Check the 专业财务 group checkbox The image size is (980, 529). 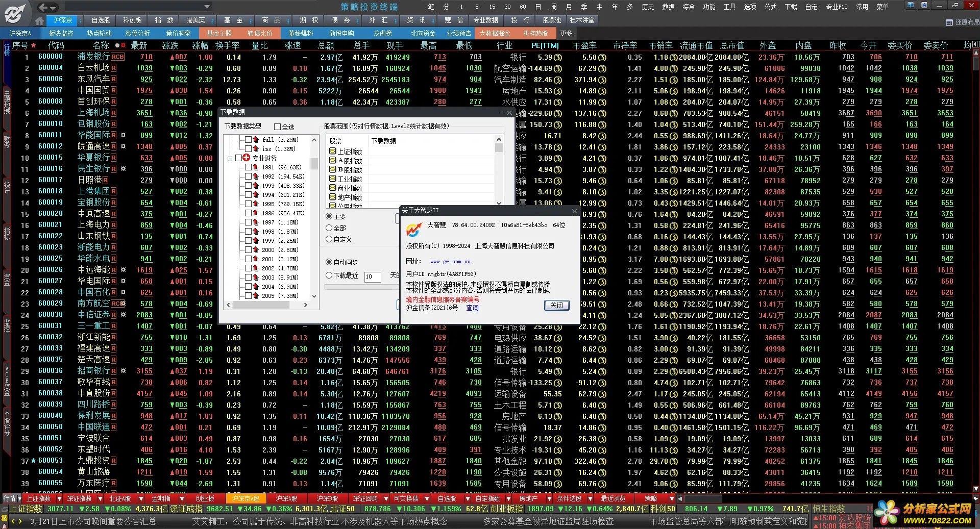tap(238, 158)
